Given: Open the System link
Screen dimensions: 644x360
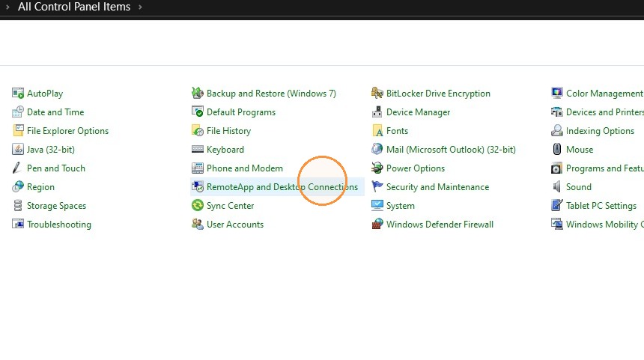Looking at the screenshot, I should (401, 206).
